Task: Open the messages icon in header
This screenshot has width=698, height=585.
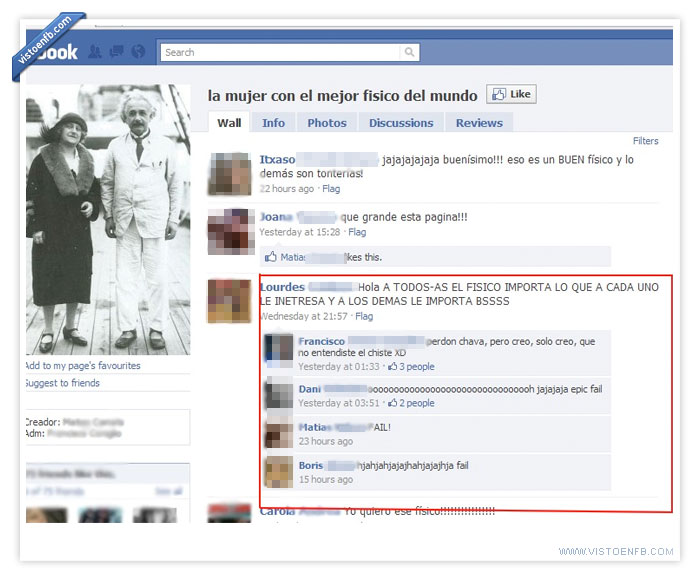Action: click(117, 52)
